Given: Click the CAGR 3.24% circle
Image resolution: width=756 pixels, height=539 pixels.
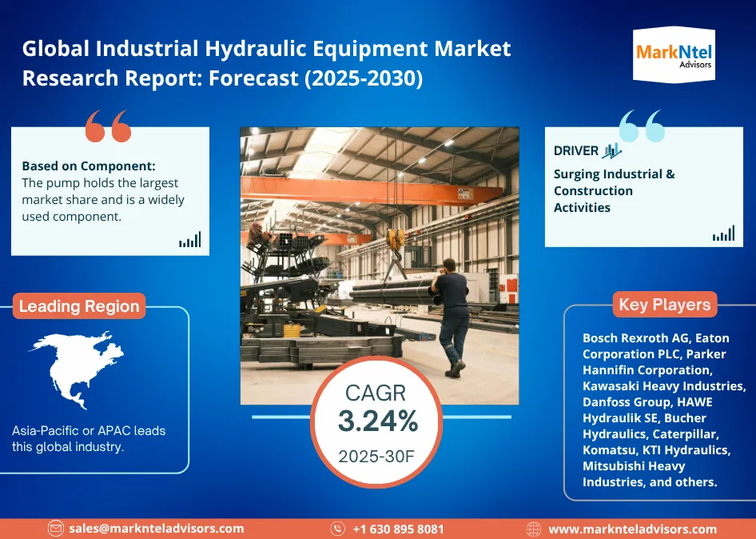Looking at the screenshot, I should 377,422.
